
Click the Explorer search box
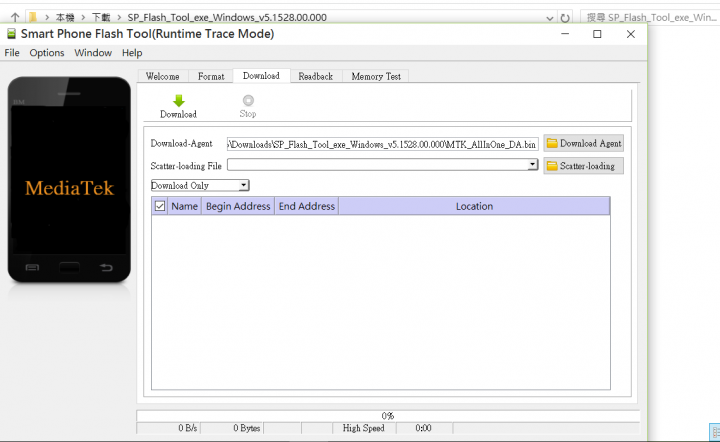click(650, 17)
